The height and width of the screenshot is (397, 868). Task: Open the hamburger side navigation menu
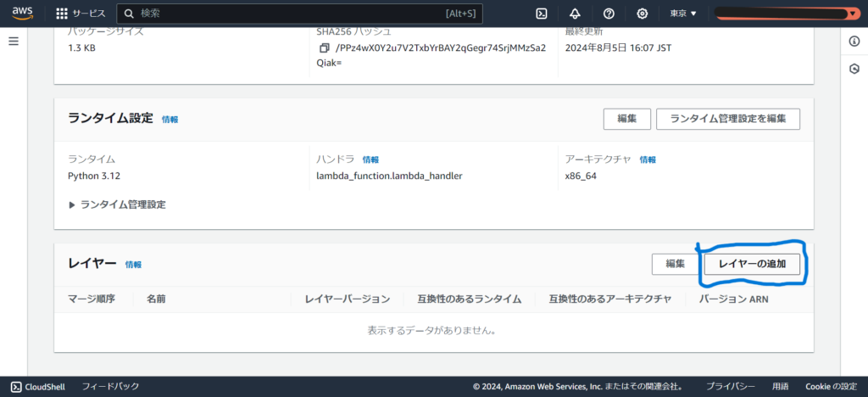coord(14,41)
